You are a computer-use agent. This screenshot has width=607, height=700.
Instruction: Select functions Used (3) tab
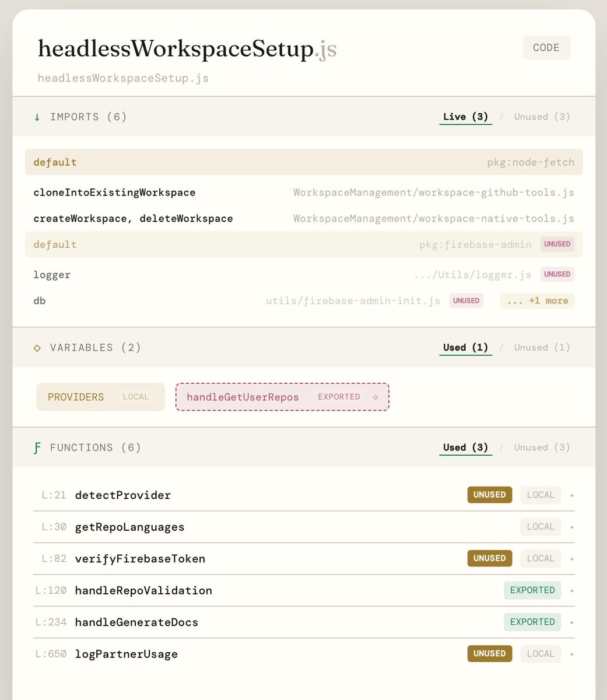tap(465, 447)
